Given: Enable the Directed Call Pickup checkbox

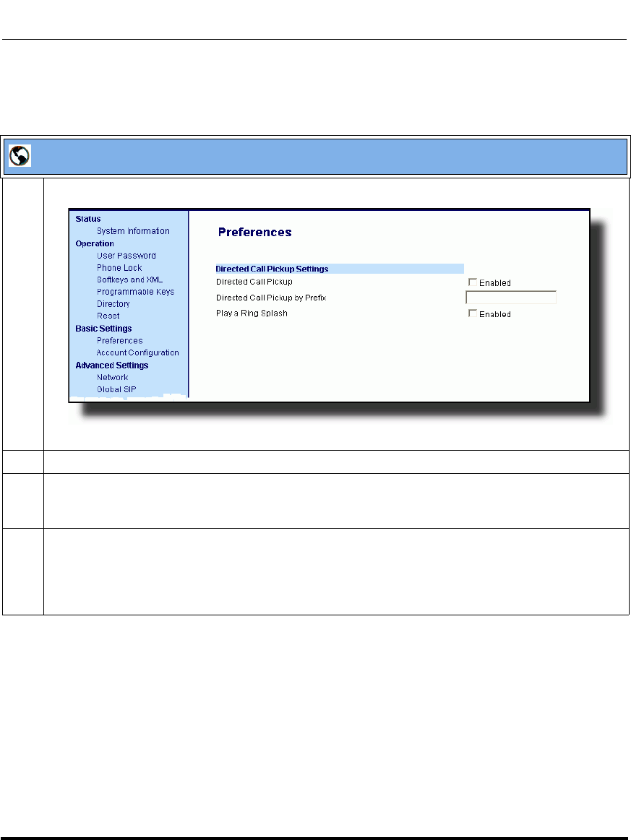Looking at the screenshot, I should click(x=472, y=282).
